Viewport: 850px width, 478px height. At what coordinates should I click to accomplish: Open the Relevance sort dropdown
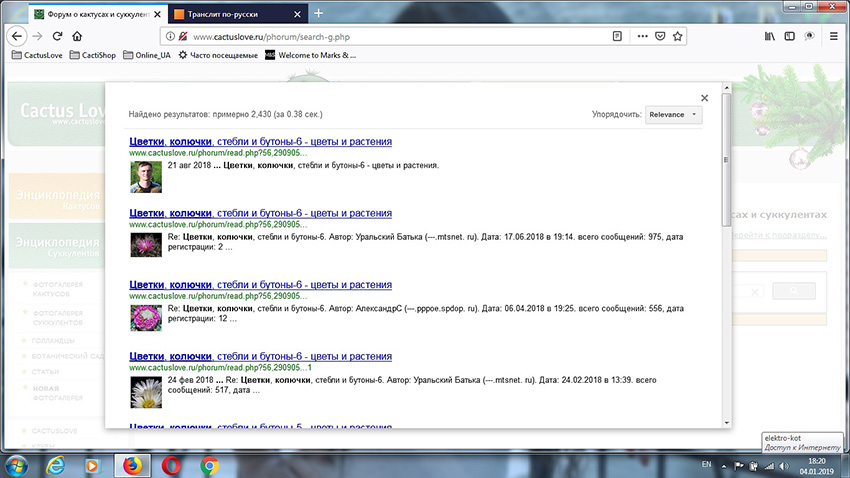point(673,115)
